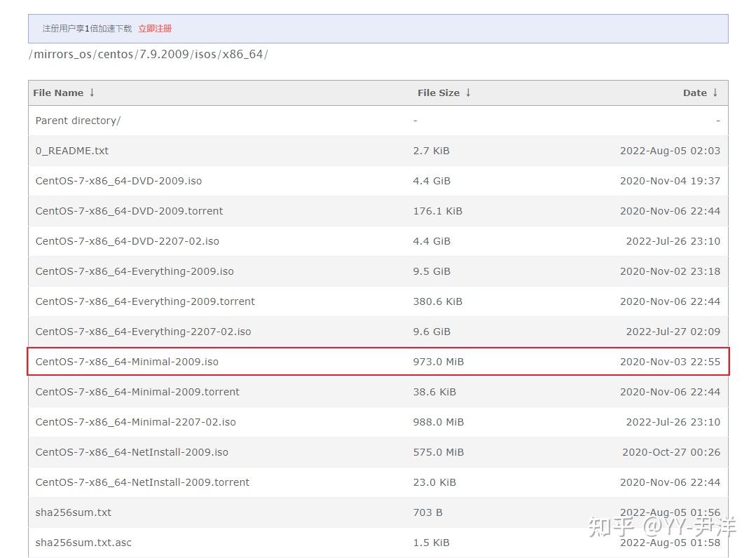
Task: Click the 2.7 KiB size value
Action: (431, 151)
